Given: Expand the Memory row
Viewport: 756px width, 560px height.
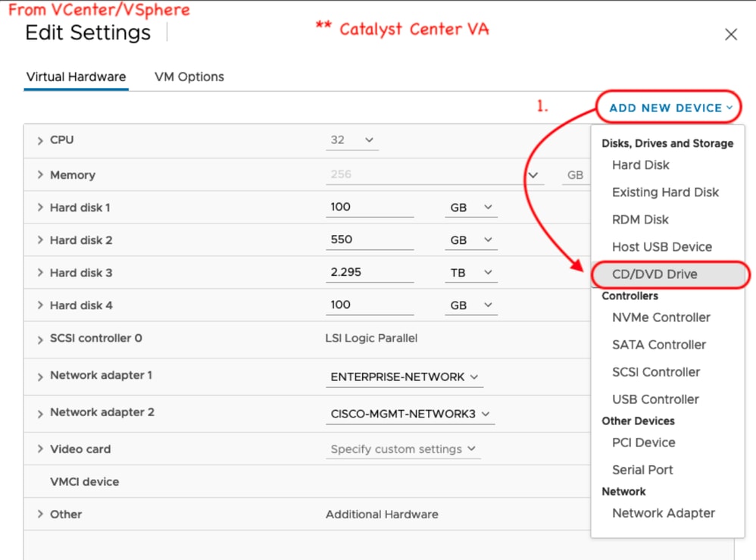Looking at the screenshot, I should (40, 174).
